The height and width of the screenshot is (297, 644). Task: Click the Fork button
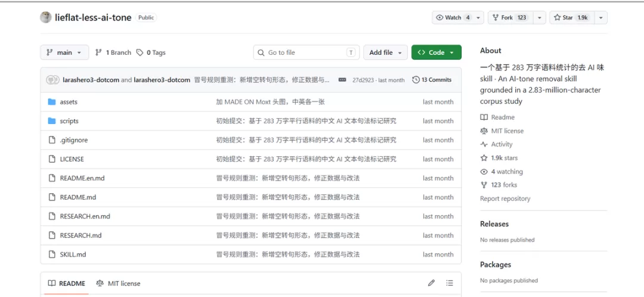pyautogui.click(x=510, y=18)
